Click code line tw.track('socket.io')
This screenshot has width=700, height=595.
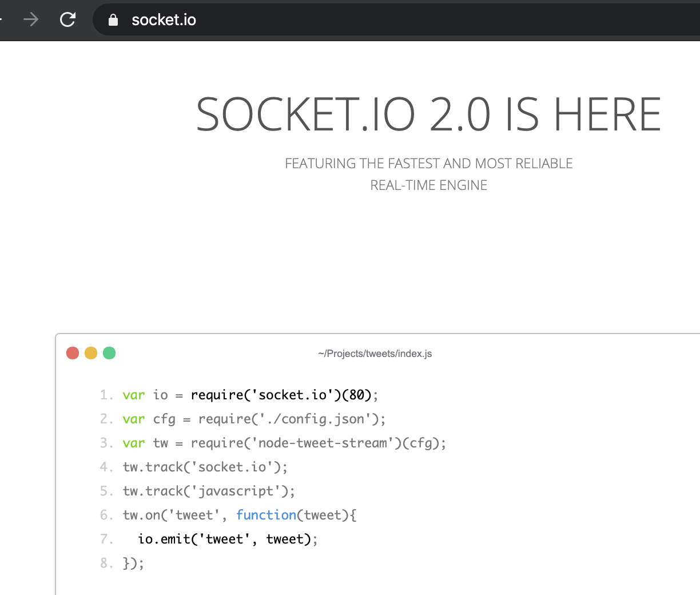point(205,467)
